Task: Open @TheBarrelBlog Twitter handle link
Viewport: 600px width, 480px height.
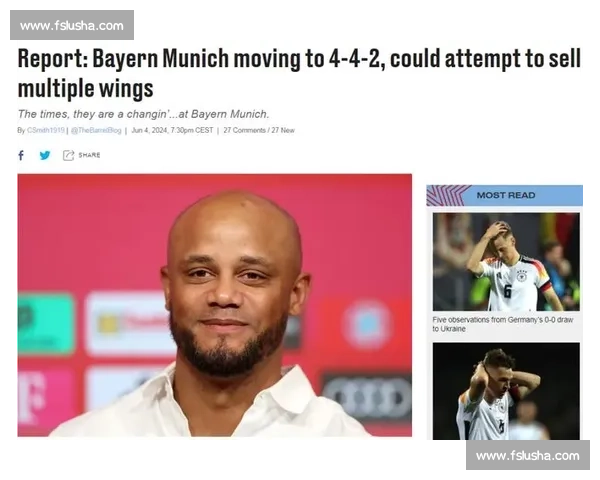Action: coord(96,130)
